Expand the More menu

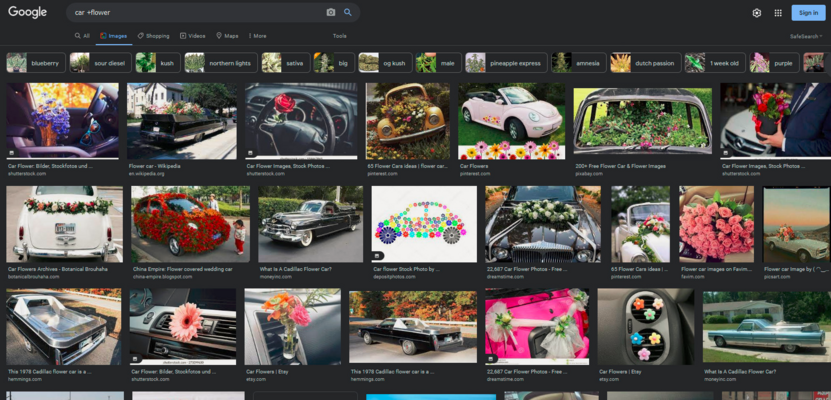[258, 36]
